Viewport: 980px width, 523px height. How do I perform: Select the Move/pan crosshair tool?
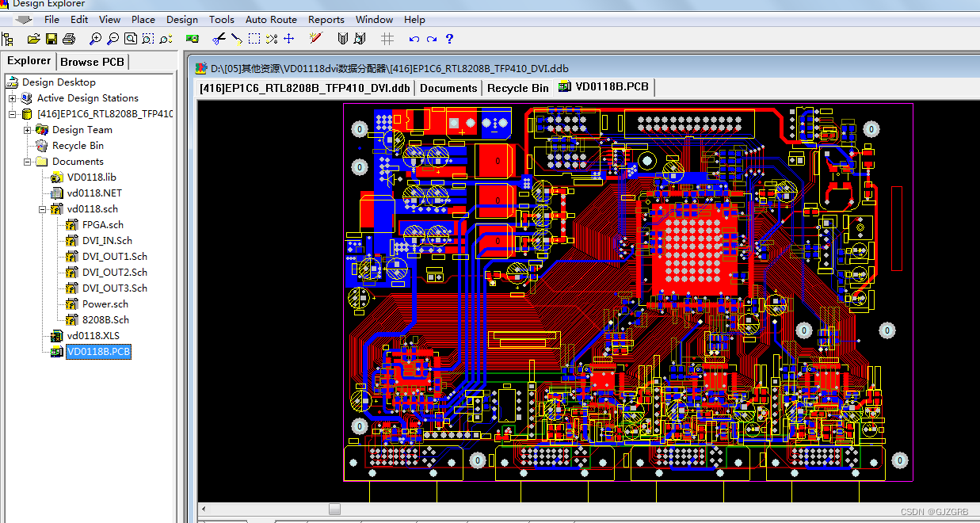(x=288, y=38)
